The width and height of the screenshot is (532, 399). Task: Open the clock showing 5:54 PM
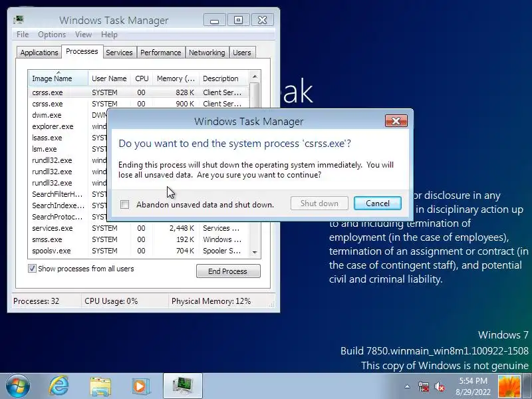(473, 386)
